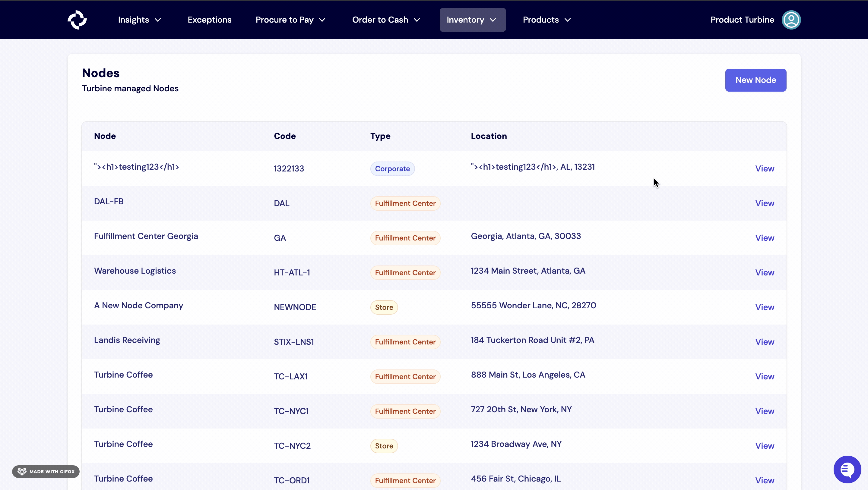The width and height of the screenshot is (868, 490).
Task: View the DAL-FB node
Action: click(x=765, y=203)
